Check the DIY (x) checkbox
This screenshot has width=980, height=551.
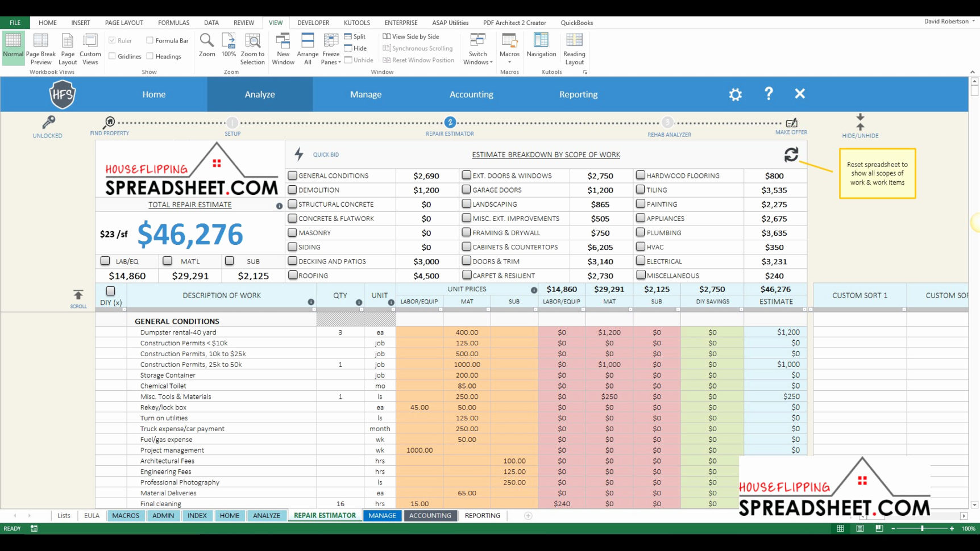click(110, 290)
